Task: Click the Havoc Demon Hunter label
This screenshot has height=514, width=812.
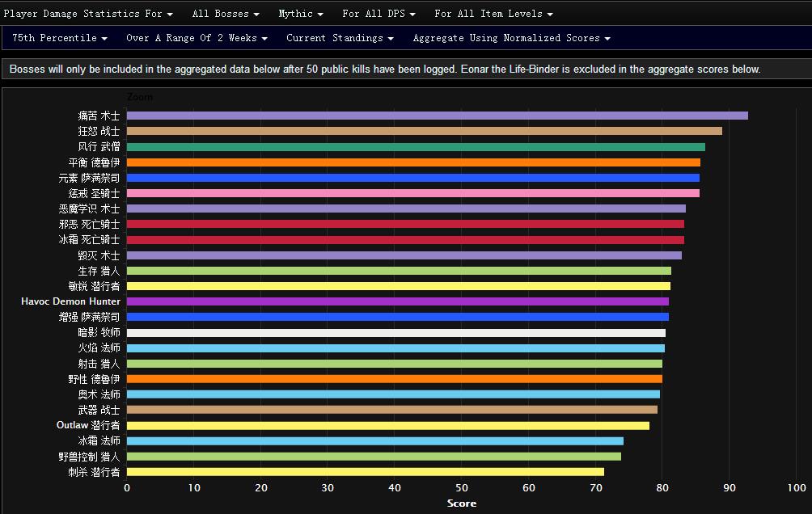Action: click(x=70, y=301)
